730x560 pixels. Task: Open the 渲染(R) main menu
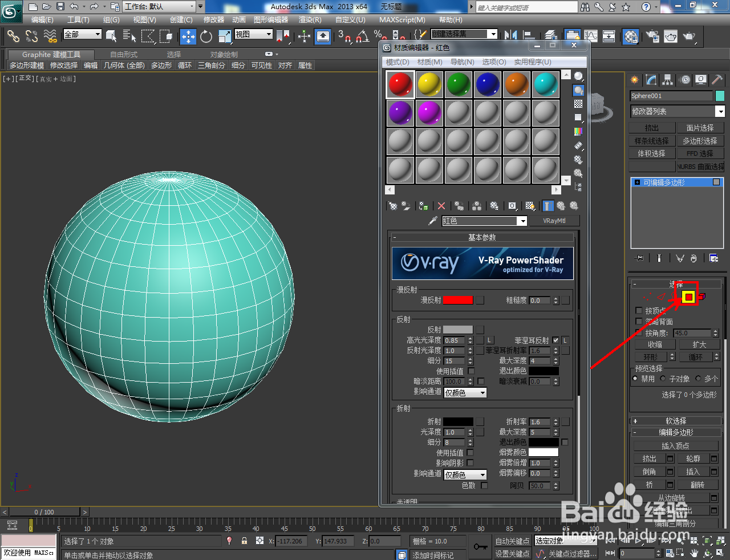pyautogui.click(x=310, y=20)
